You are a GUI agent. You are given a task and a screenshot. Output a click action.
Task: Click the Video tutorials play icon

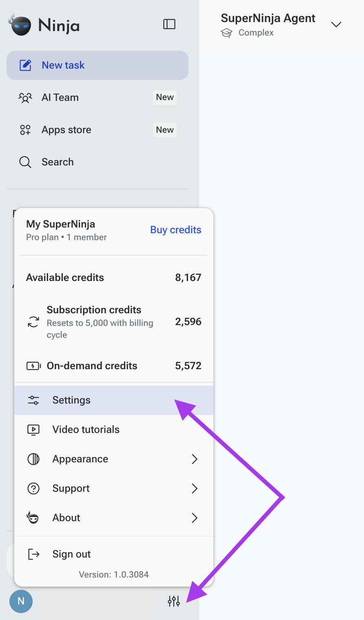click(33, 430)
